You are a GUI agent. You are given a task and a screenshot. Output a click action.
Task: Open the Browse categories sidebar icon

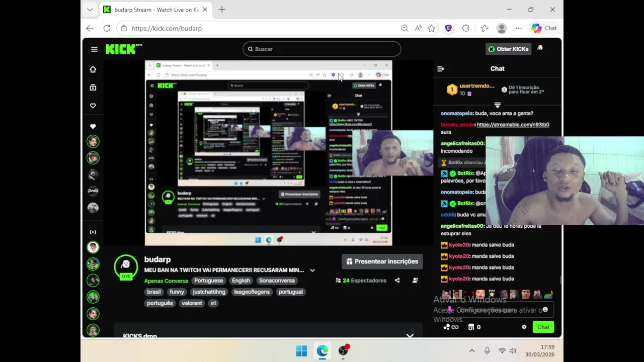[93, 87]
